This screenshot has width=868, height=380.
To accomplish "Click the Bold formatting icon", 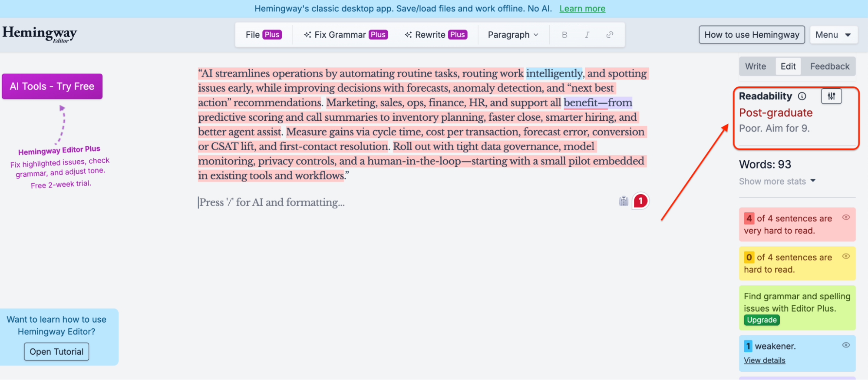I will tap(564, 35).
